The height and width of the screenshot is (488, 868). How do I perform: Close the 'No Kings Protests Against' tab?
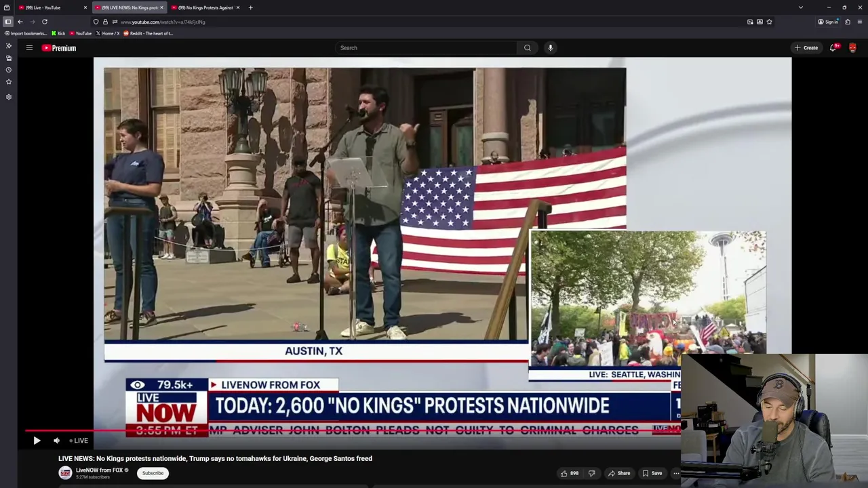tap(237, 7)
